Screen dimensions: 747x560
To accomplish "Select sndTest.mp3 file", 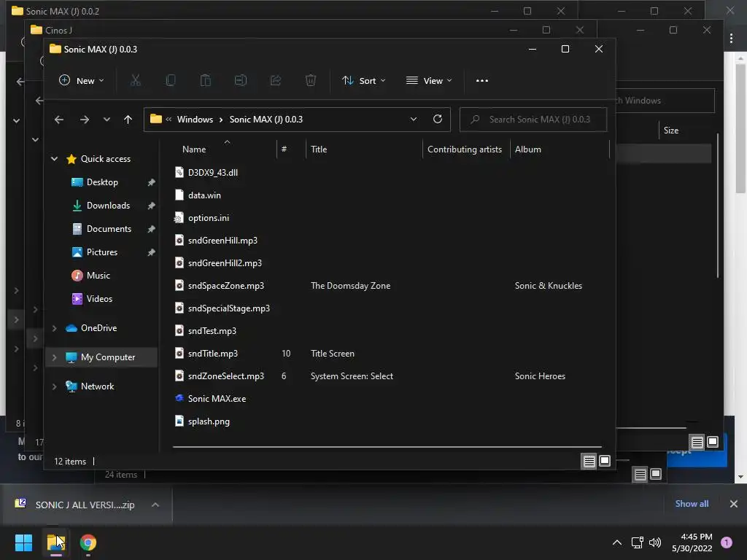I will (212, 331).
